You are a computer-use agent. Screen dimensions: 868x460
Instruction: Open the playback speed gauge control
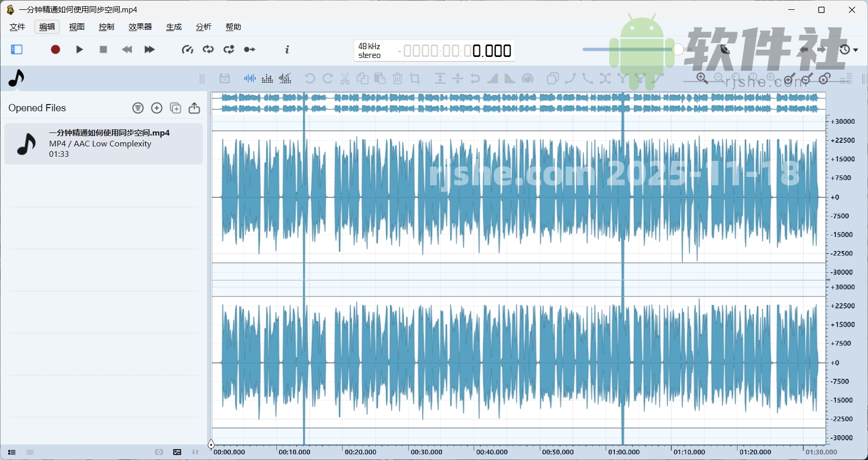pyautogui.click(x=187, y=49)
